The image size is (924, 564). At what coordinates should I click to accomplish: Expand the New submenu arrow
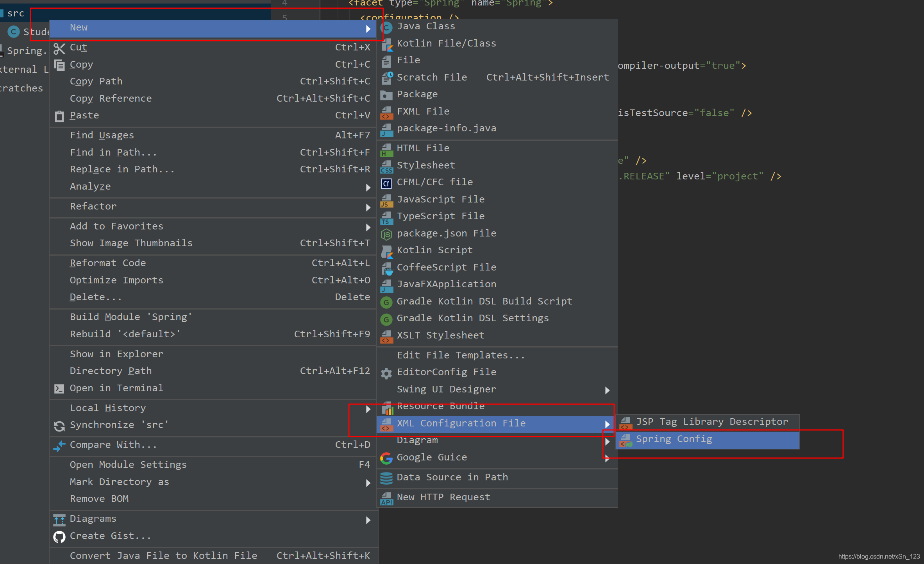coord(368,29)
